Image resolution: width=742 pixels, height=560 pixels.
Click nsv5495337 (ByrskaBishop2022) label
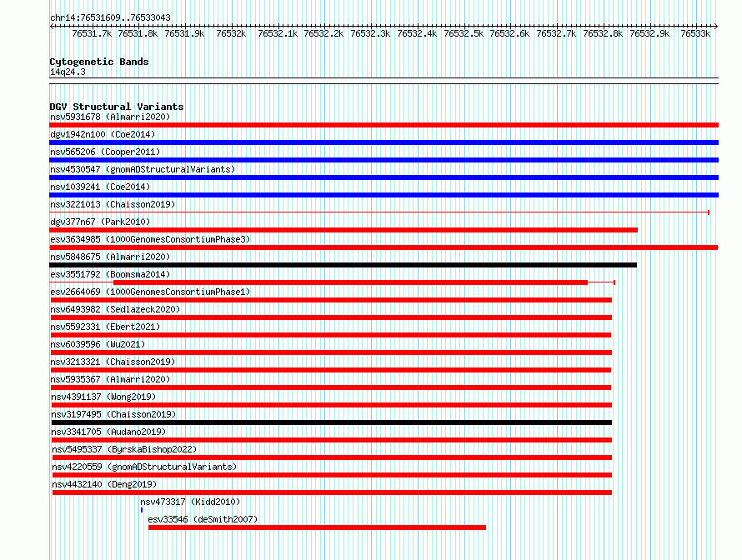click(124, 449)
